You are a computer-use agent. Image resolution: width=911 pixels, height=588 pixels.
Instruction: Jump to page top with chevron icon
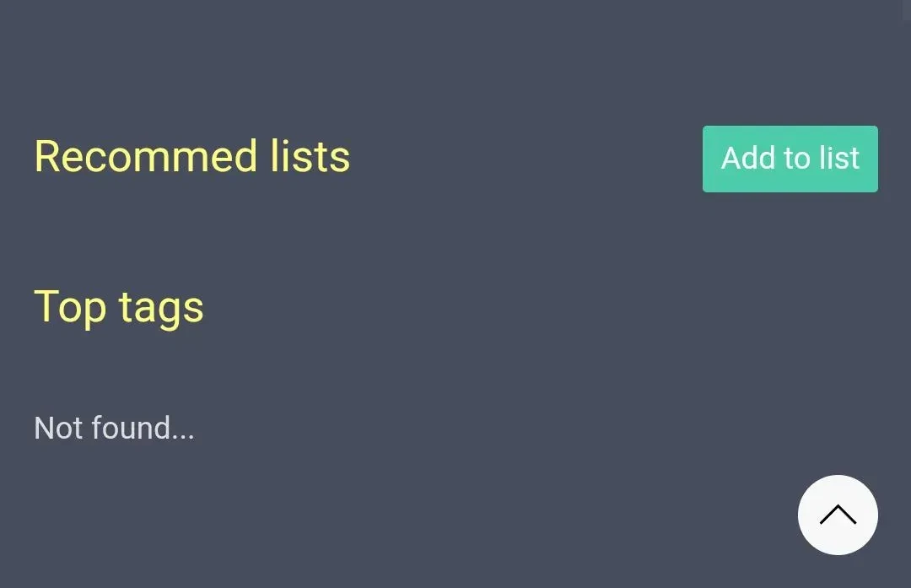click(x=838, y=515)
